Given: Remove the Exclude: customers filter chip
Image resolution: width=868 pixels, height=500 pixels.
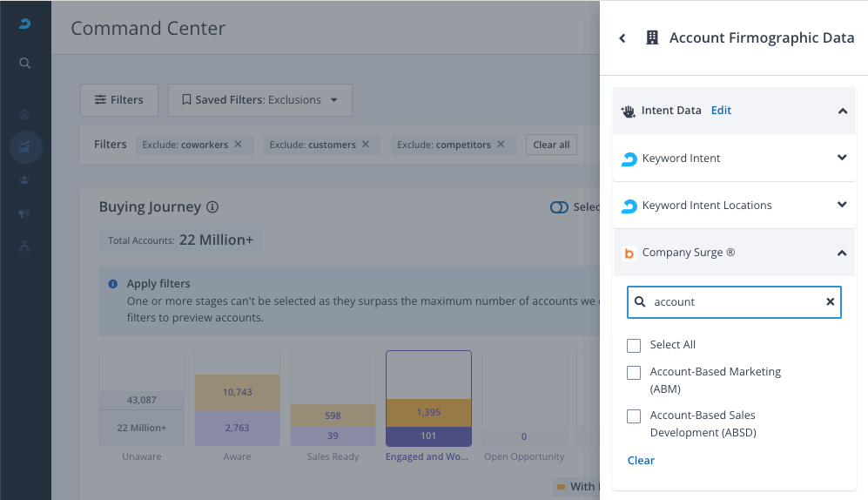Looking at the screenshot, I should 366,145.
